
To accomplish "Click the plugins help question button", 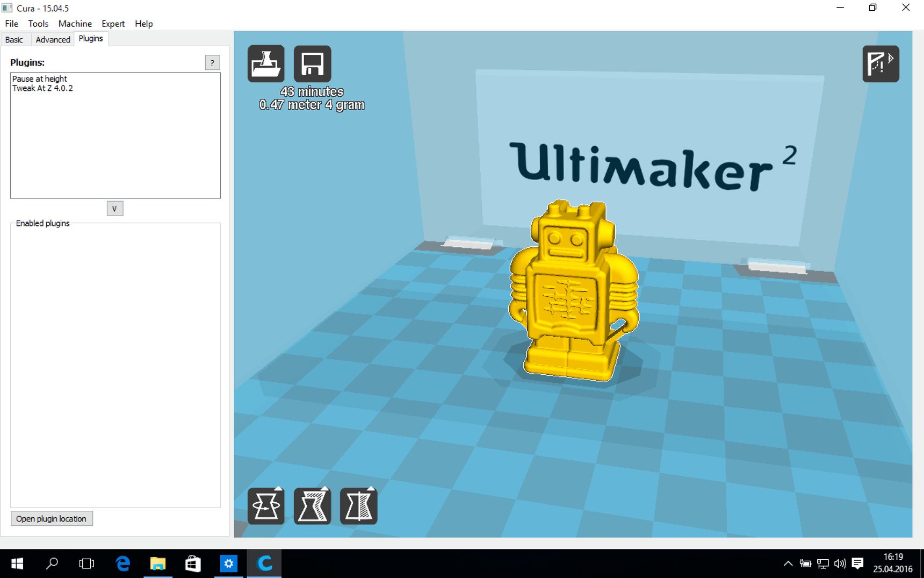I will (x=212, y=63).
